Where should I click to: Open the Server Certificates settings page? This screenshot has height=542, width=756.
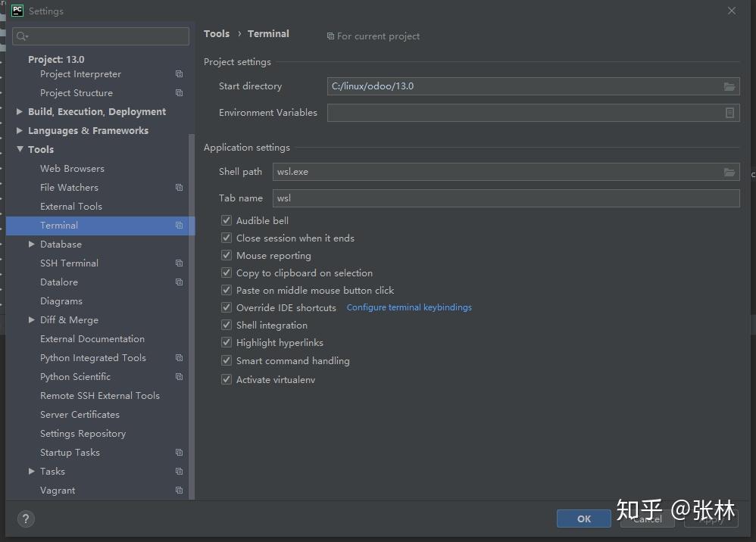[80, 414]
